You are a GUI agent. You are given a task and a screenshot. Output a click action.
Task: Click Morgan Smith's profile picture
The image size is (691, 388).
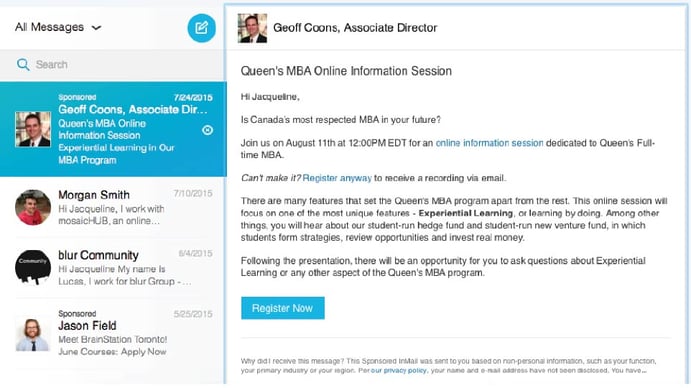(x=33, y=208)
